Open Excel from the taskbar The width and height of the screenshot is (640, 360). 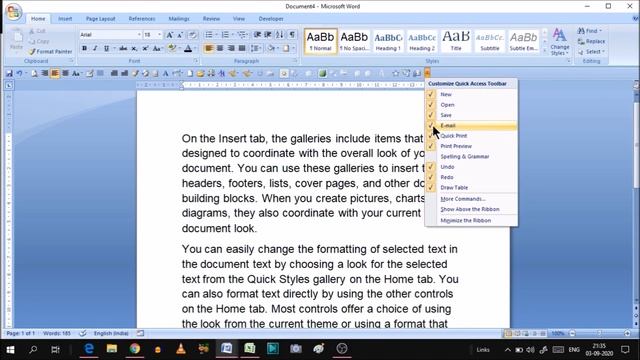point(250,349)
